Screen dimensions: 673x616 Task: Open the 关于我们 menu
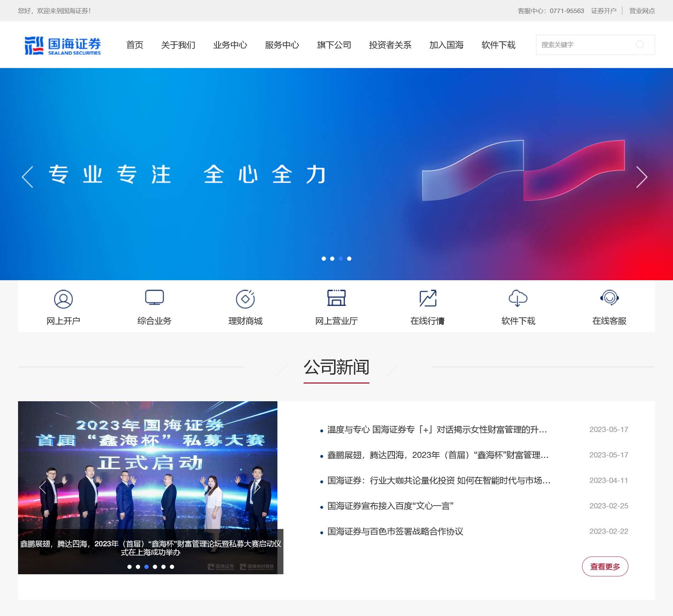pyautogui.click(x=178, y=45)
